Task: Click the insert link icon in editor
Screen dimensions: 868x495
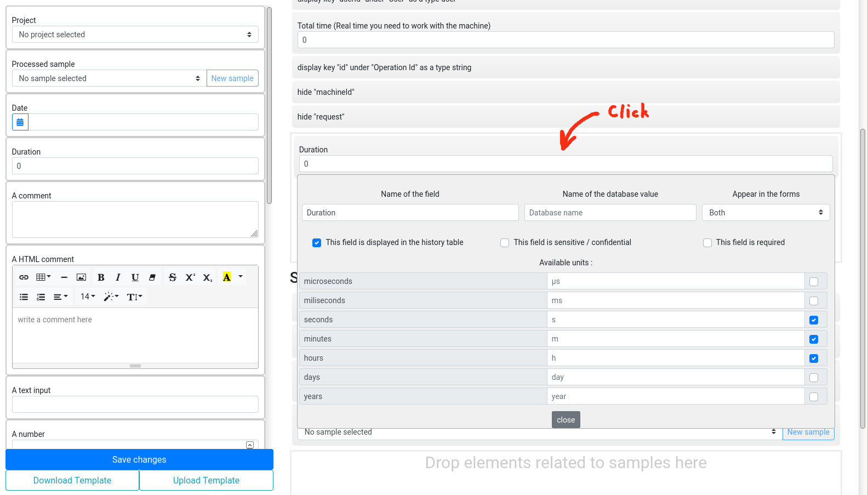Action: click(24, 277)
